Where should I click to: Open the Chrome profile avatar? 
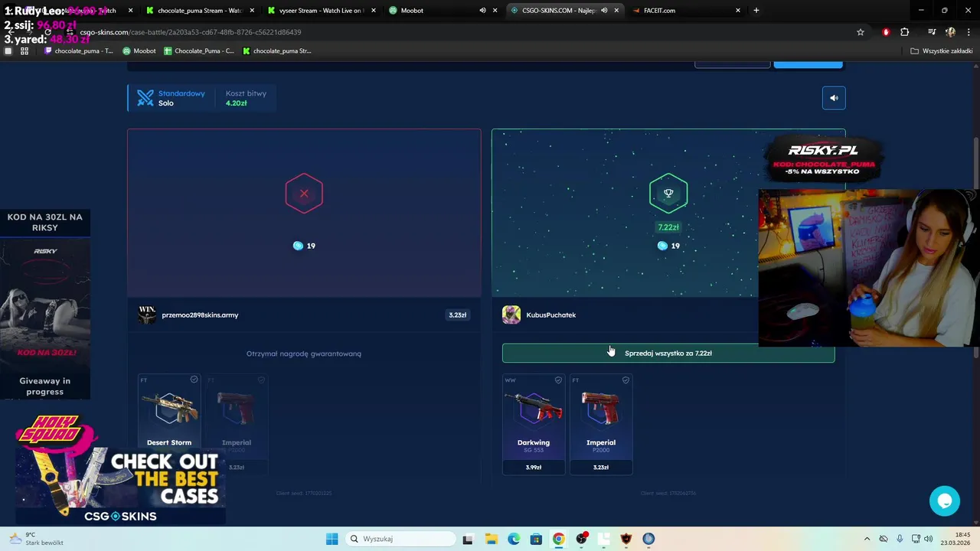[x=950, y=32]
